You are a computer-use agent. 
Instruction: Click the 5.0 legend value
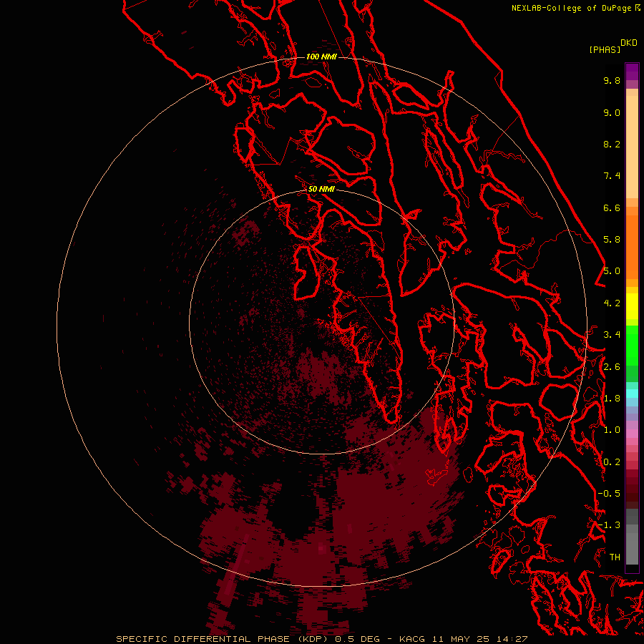pyautogui.click(x=612, y=271)
